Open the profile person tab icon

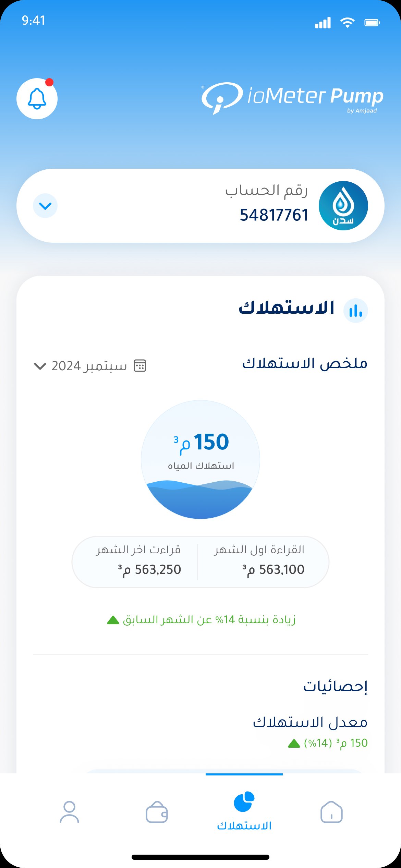coord(70,812)
